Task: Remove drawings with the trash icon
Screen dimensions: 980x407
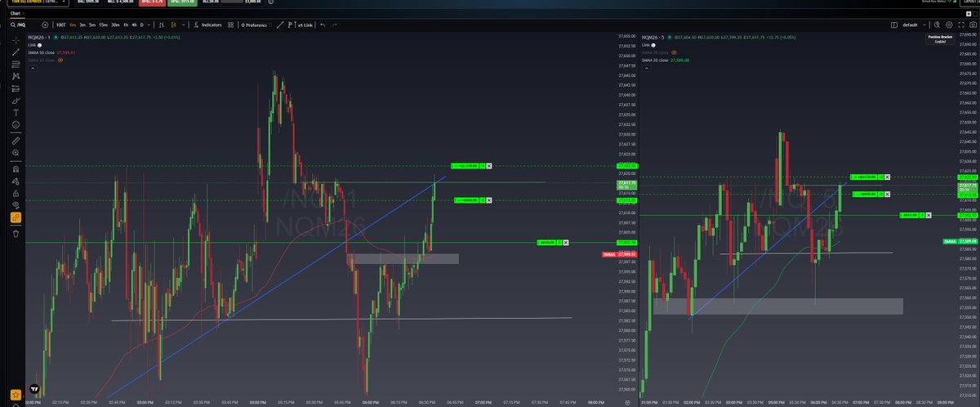Action: tap(16, 233)
